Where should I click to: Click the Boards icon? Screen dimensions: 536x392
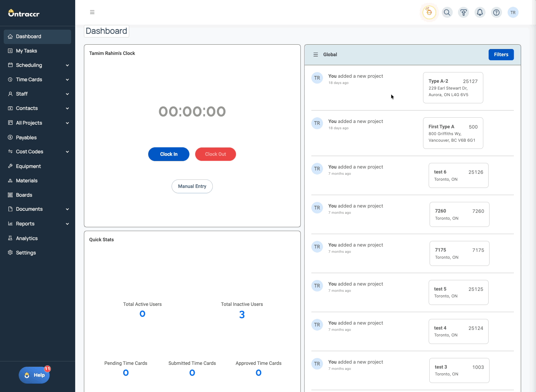click(10, 195)
